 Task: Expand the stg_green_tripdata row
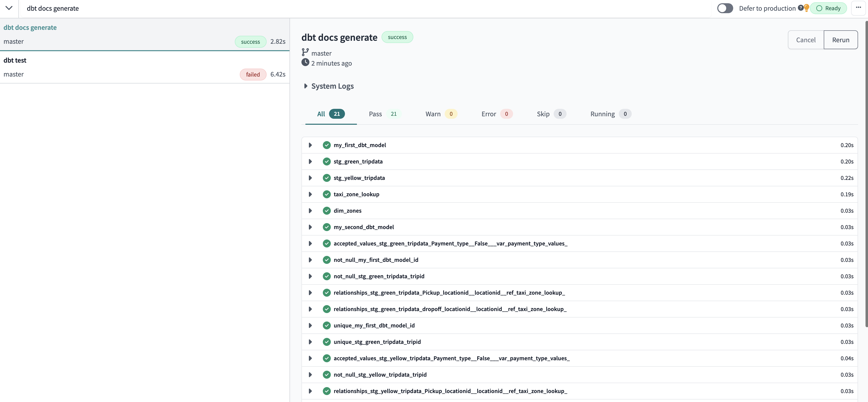click(x=310, y=161)
